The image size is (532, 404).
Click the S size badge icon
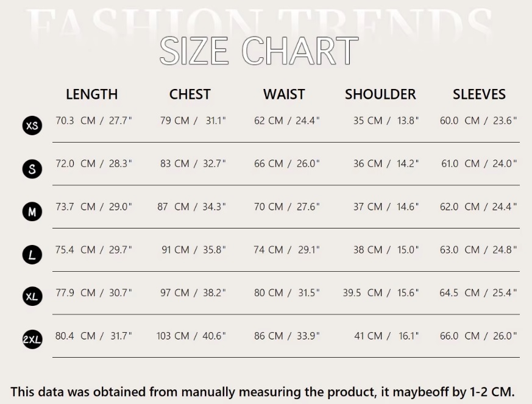pos(32,169)
